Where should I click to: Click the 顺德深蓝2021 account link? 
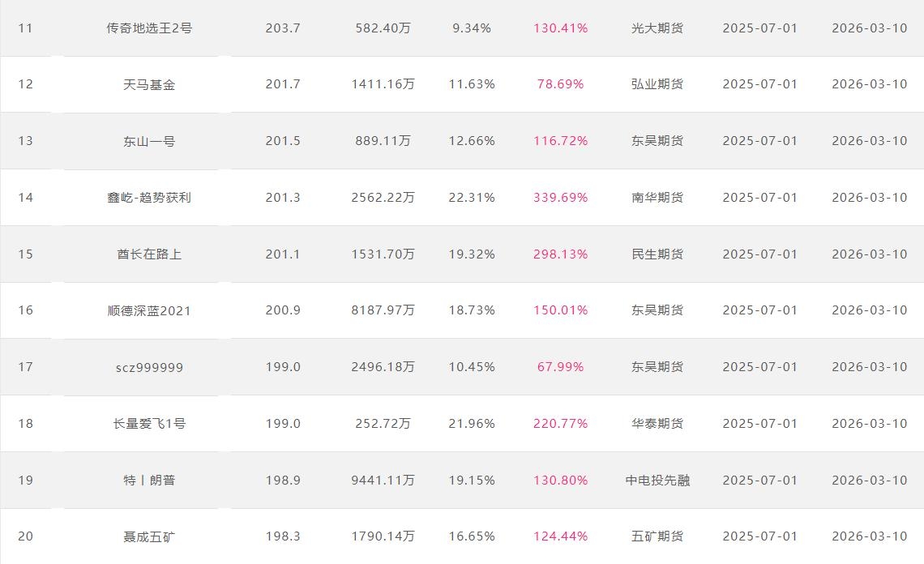tap(149, 310)
